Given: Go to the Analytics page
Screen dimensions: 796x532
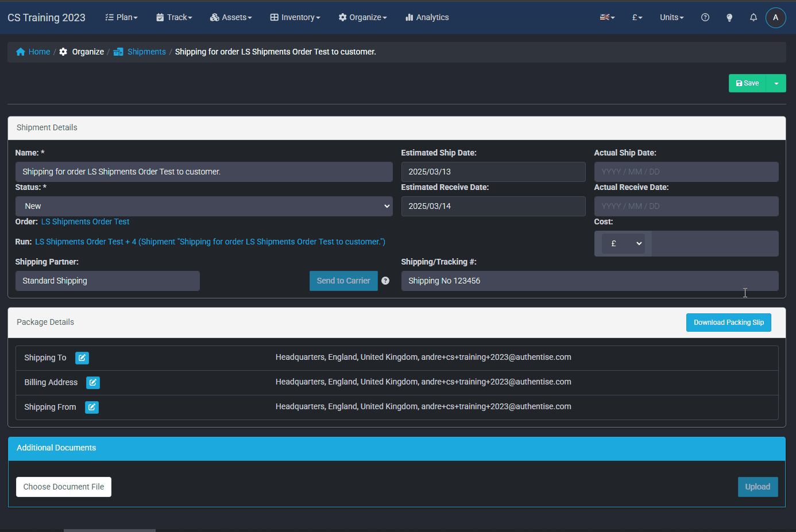Looking at the screenshot, I should tap(427, 18).
